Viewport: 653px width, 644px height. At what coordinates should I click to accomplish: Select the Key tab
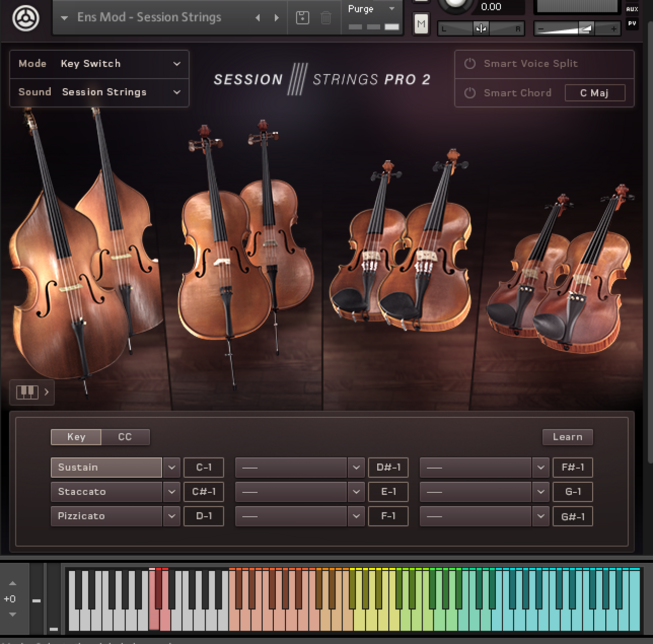point(76,437)
